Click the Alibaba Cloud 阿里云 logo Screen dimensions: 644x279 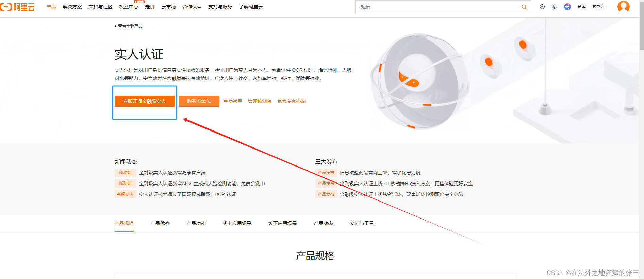coord(17,7)
